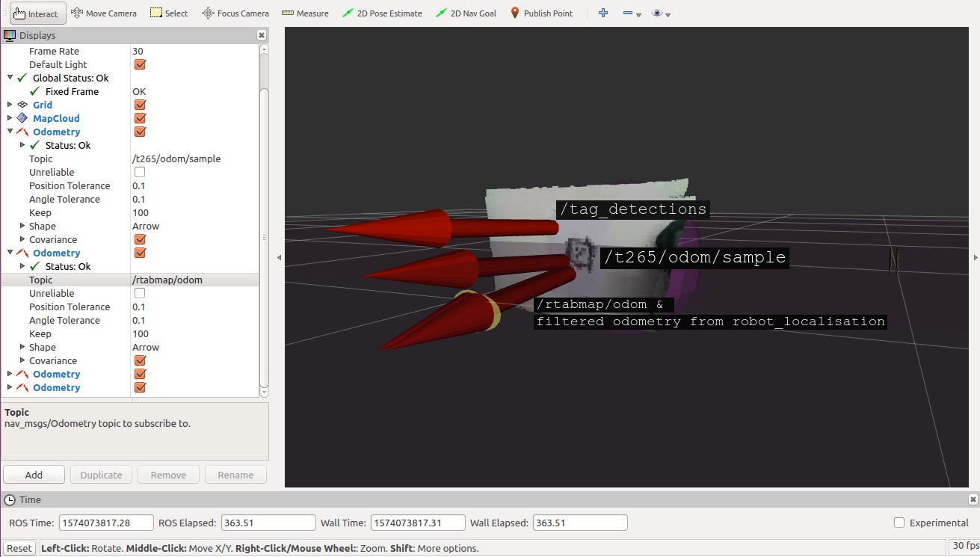Pick the 2D Nav Goal tool
This screenshot has height=557, width=980.
(x=466, y=13)
